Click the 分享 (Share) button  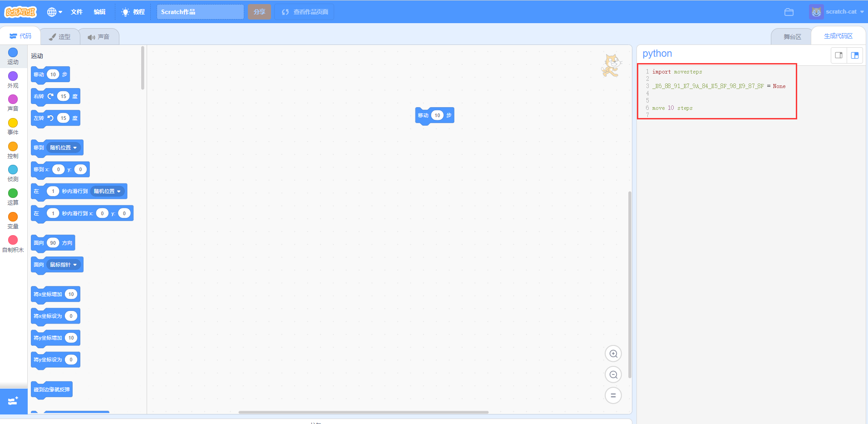(259, 12)
